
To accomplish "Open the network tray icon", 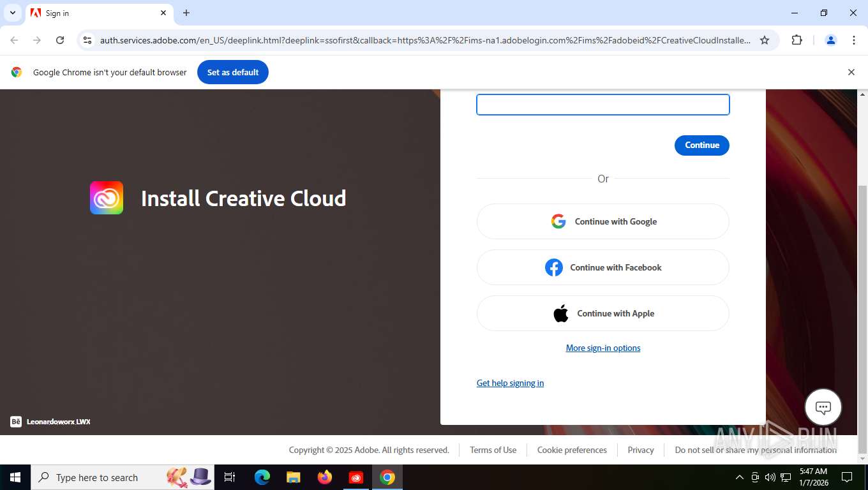I will 786,477.
